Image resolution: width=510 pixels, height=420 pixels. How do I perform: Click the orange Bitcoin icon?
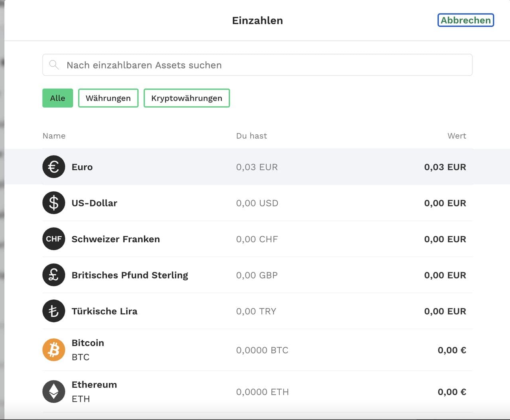pos(53,350)
